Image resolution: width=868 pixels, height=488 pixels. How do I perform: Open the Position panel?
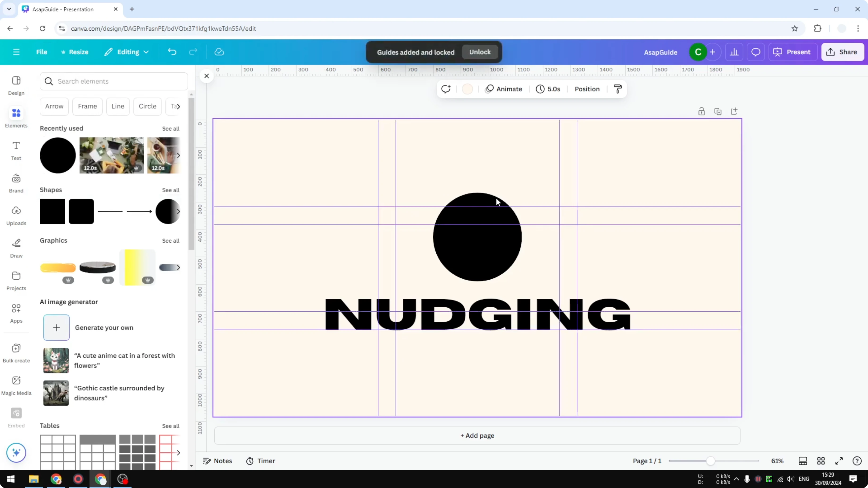587,89
